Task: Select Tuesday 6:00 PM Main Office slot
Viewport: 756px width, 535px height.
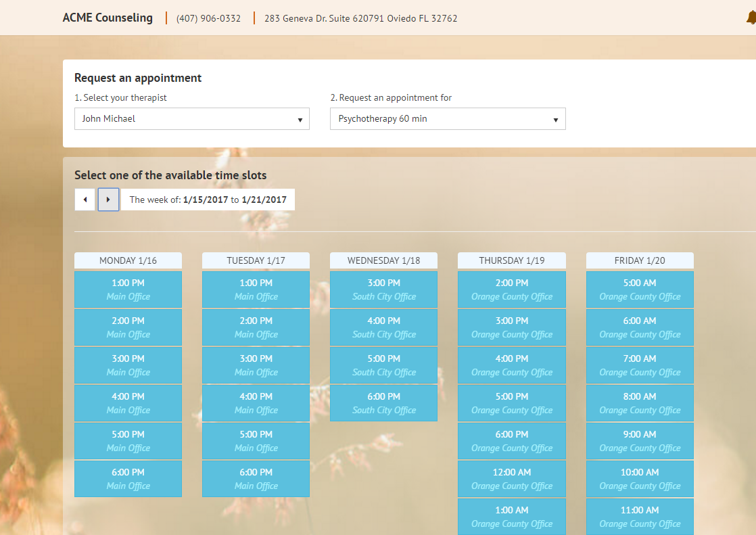Action: click(x=256, y=479)
